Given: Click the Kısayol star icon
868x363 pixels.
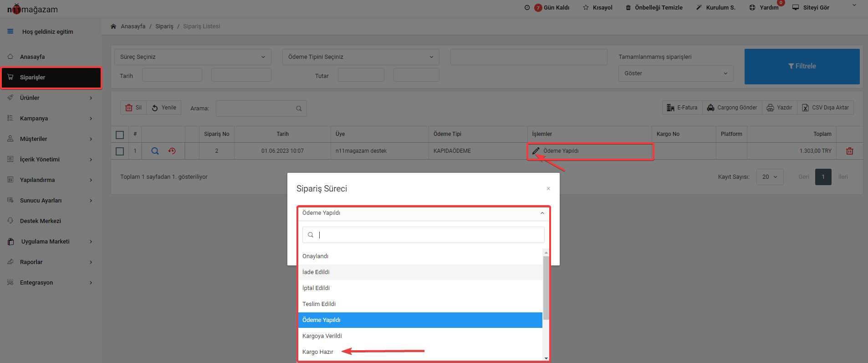Looking at the screenshot, I should [586, 8].
